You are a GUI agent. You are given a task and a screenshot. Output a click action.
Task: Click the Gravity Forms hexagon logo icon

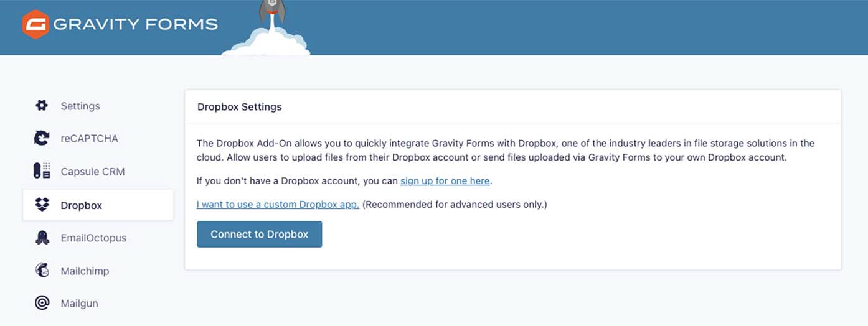click(x=35, y=25)
